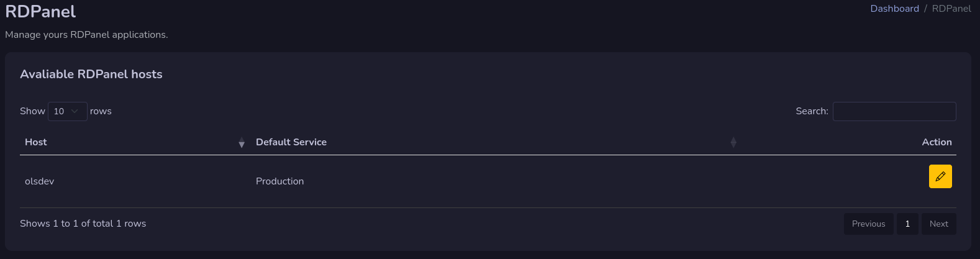
Task: Sort table by Default Service header
Action: pyautogui.click(x=291, y=142)
